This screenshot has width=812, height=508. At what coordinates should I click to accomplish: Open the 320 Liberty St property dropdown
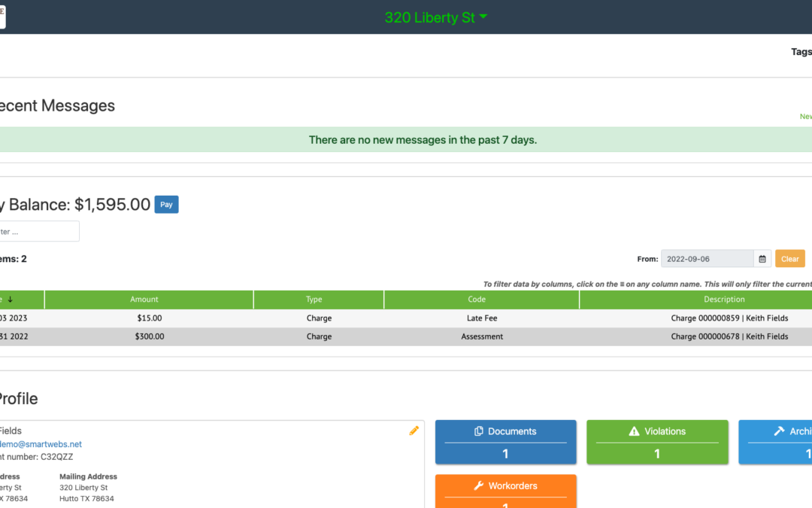click(x=435, y=17)
